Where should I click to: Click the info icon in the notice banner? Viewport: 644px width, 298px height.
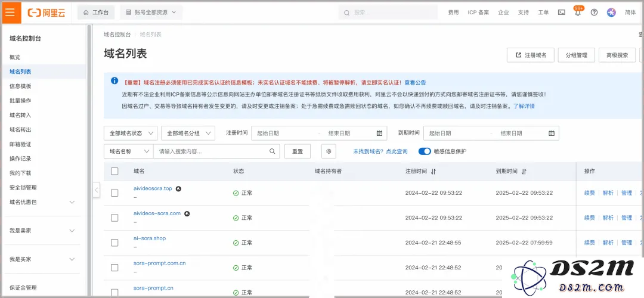point(114,80)
